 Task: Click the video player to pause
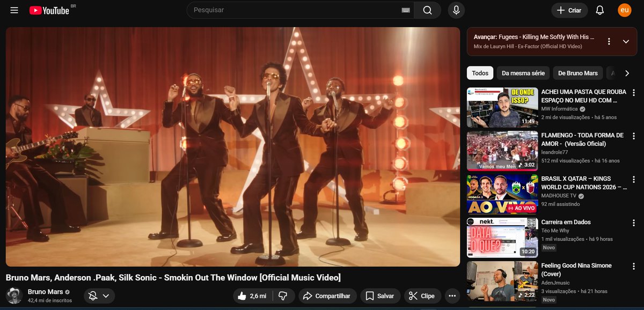233,147
